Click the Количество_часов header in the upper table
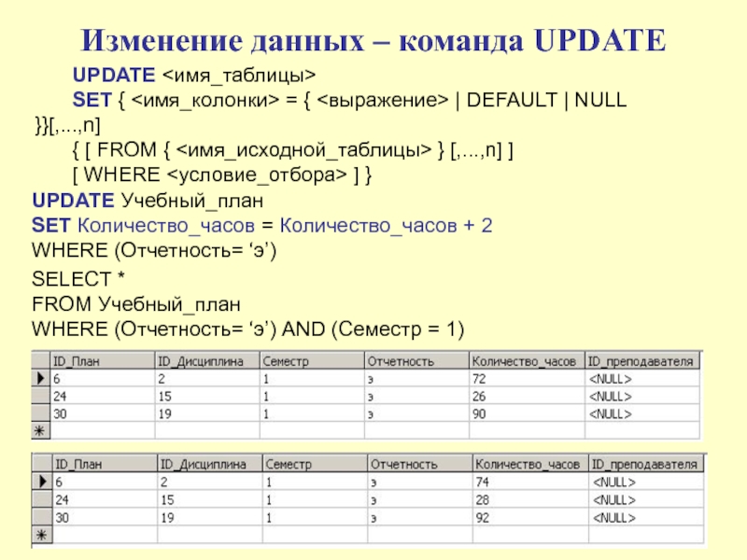 (526, 361)
